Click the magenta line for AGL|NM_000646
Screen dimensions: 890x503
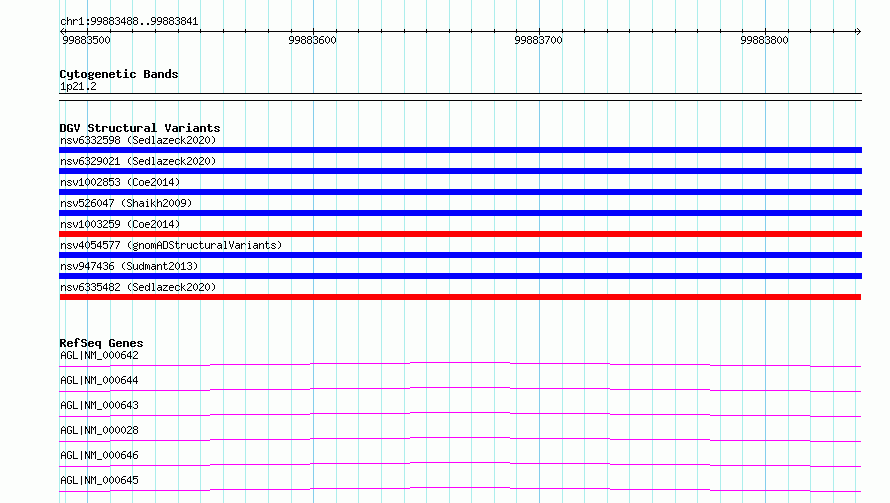point(460,464)
